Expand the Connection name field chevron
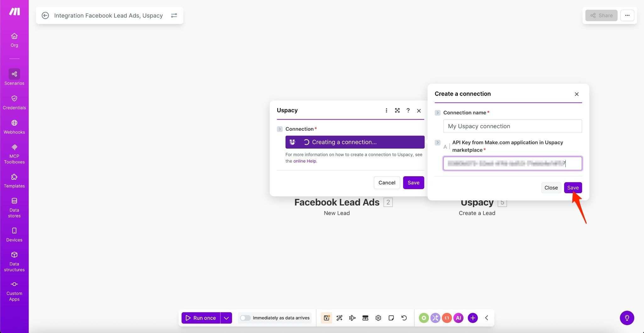The height and width of the screenshot is (333, 644). point(437,113)
